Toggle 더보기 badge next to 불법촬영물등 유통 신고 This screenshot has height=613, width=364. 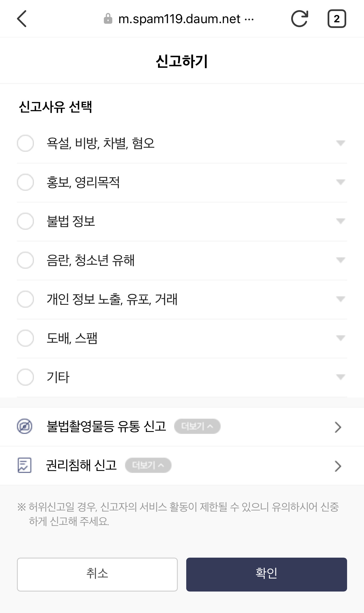click(x=197, y=426)
